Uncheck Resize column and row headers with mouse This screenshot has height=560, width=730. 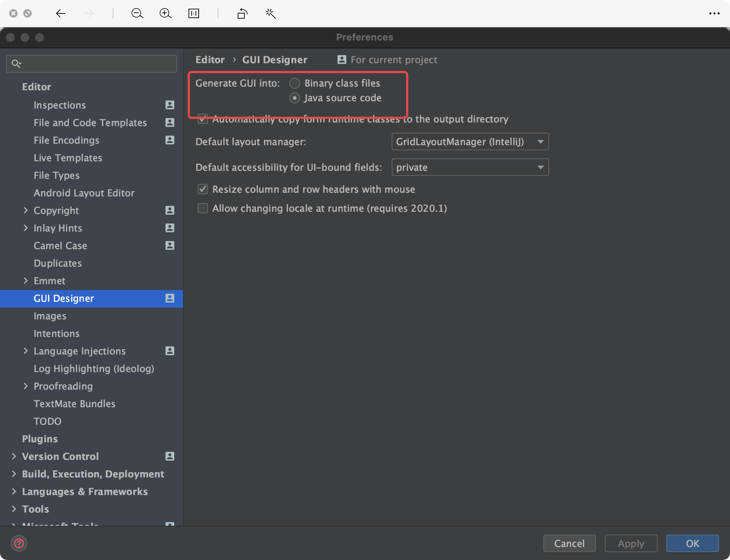pyautogui.click(x=203, y=189)
